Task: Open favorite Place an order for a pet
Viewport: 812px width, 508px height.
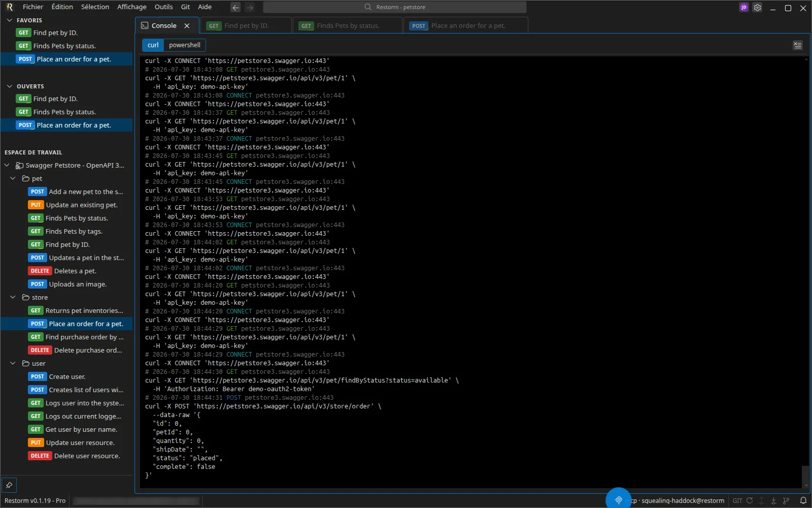Action: point(66,59)
